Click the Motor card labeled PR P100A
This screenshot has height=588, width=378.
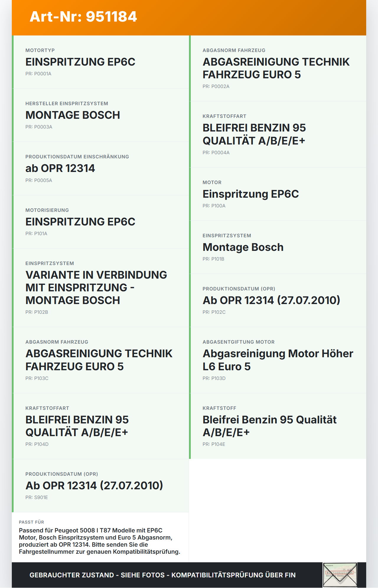tap(278, 194)
